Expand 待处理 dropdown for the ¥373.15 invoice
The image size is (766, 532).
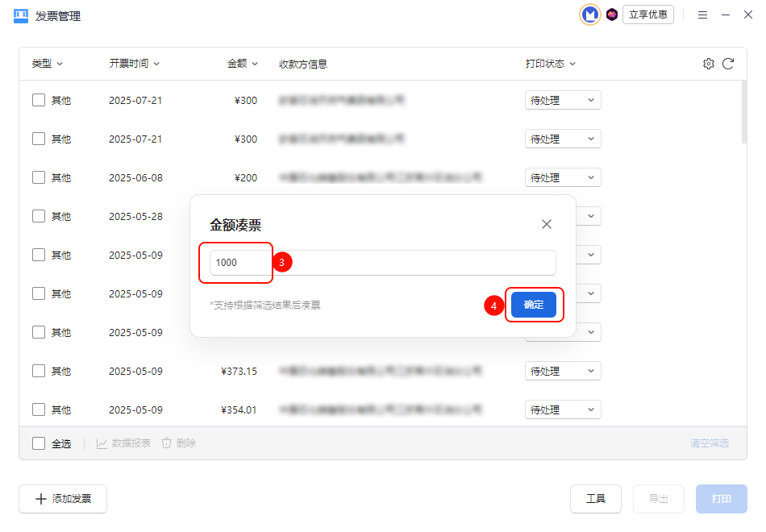point(563,372)
